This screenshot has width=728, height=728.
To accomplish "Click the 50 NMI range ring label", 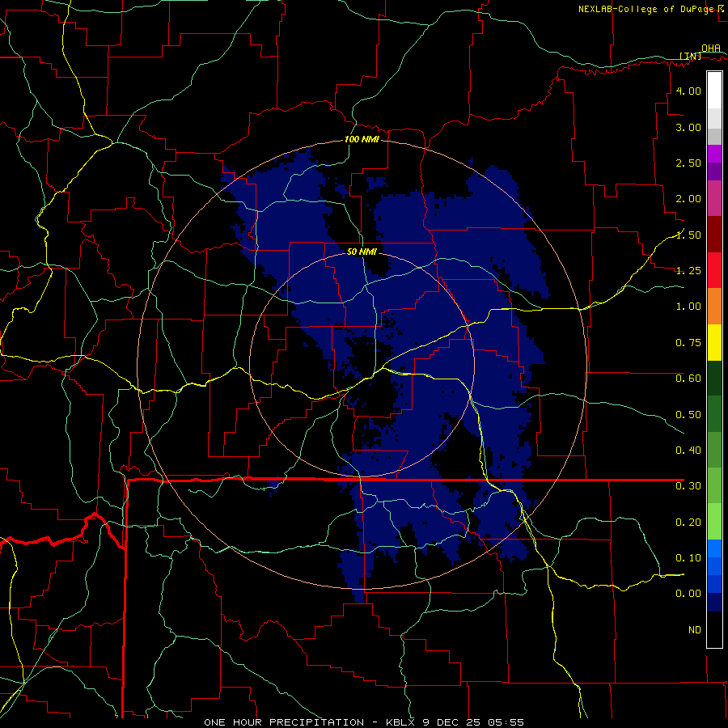I will tap(362, 252).
